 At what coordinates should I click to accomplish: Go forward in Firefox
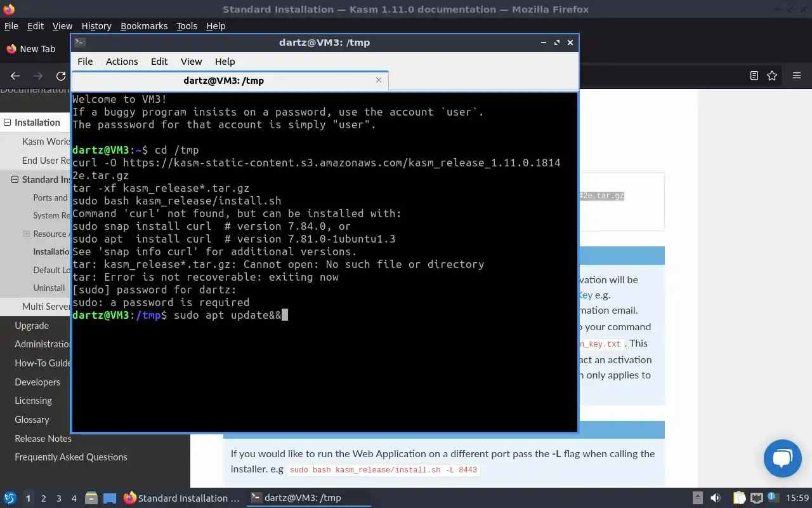coord(38,76)
